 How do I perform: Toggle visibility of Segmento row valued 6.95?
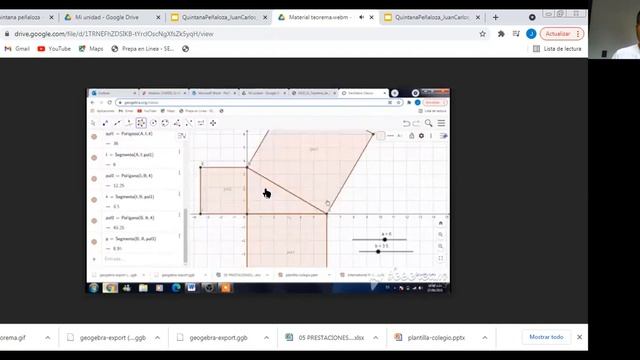94,242
